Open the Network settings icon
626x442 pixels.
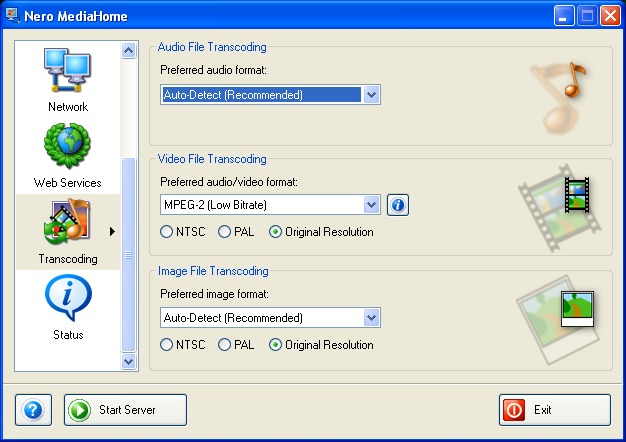pyautogui.click(x=67, y=71)
